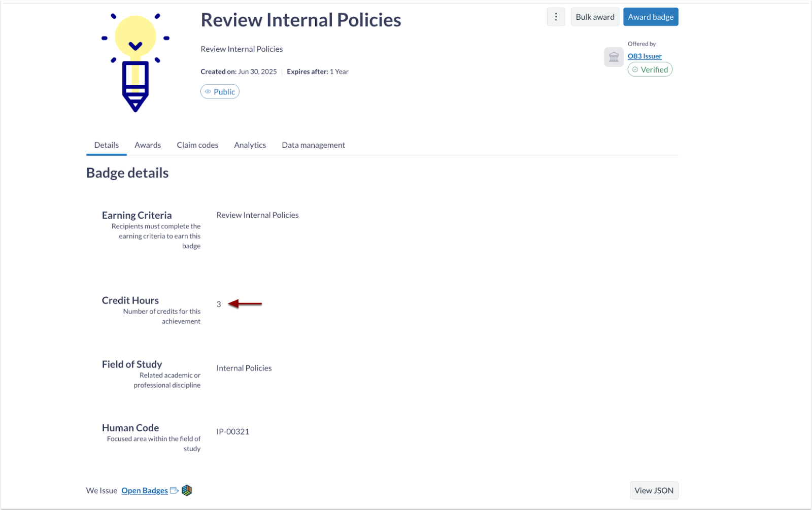812x510 pixels.
Task: Switch to the Awards tab
Action: tap(148, 145)
